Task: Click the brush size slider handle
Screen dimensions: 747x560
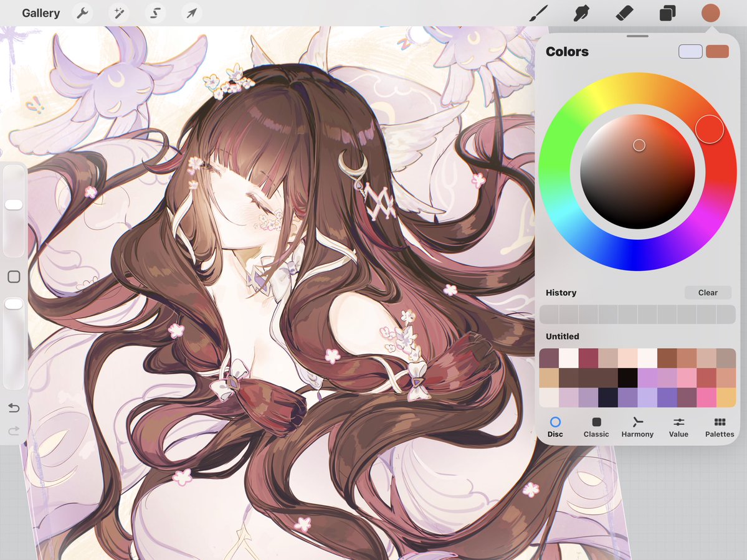Action: (x=14, y=205)
